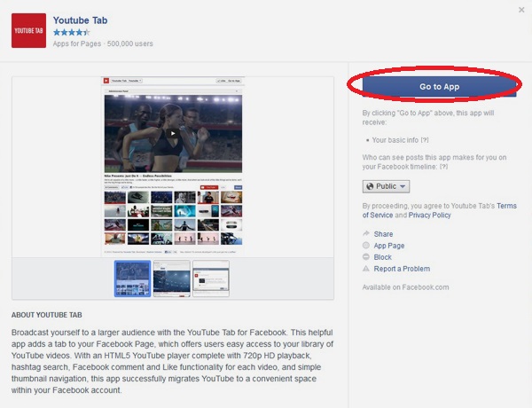Image resolution: width=532 pixels, height=408 pixels.
Task: Click the Block link
Action: pyautogui.click(x=383, y=257)
